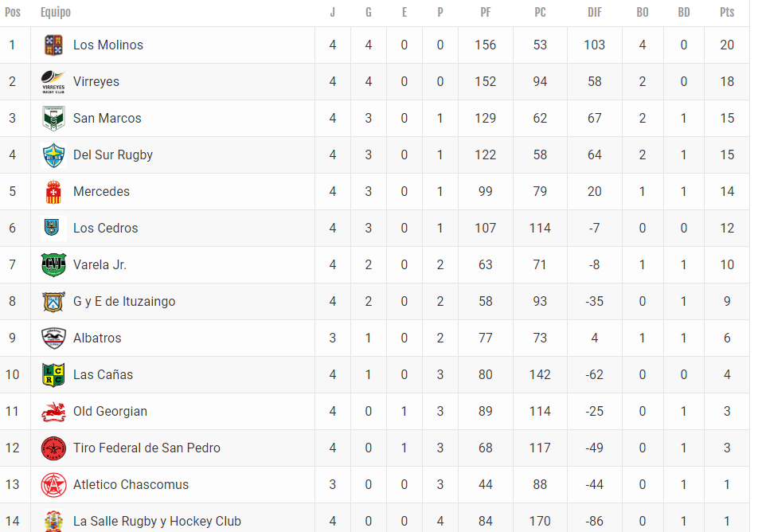Sort table by Pts column header
Screen dimensions: 758x532
(727, 12)
